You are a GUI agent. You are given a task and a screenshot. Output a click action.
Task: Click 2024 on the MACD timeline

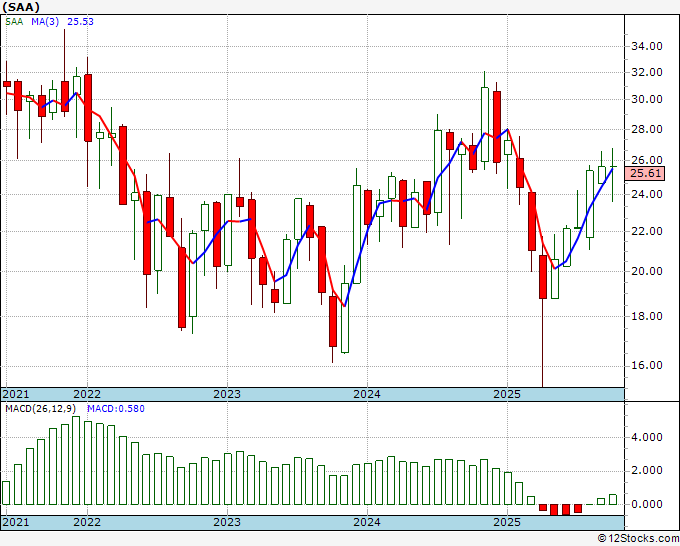coord(367,522)
